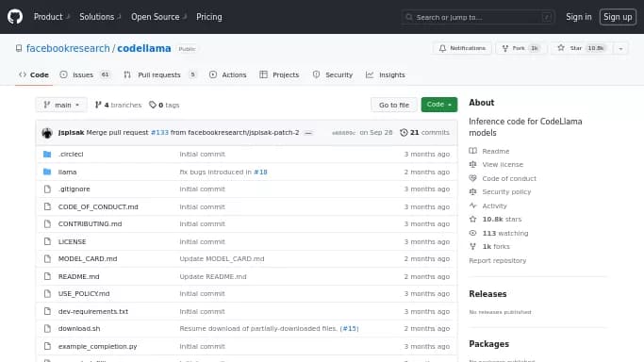Click the download.sh file icon
The width and height of the screenshot is (644, 362).
pos(47,329)
